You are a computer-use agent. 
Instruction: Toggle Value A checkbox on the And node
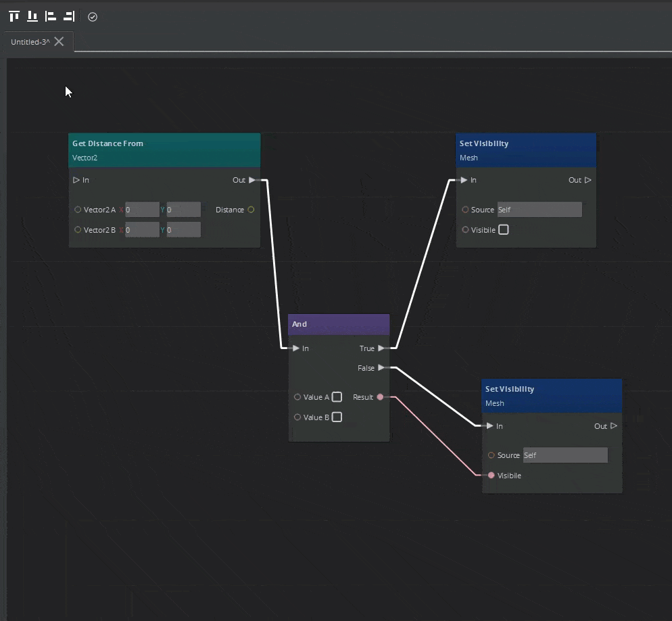(x=337, y=397)
